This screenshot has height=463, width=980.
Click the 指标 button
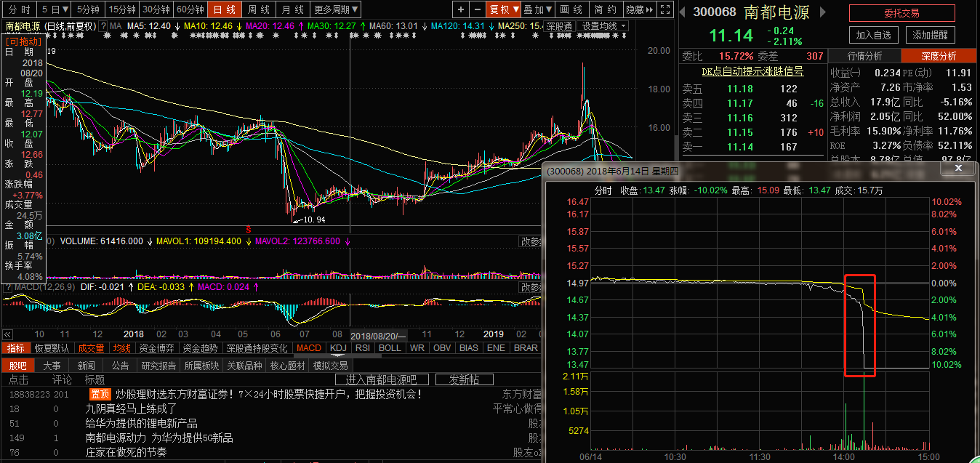[x=16, y=348]
